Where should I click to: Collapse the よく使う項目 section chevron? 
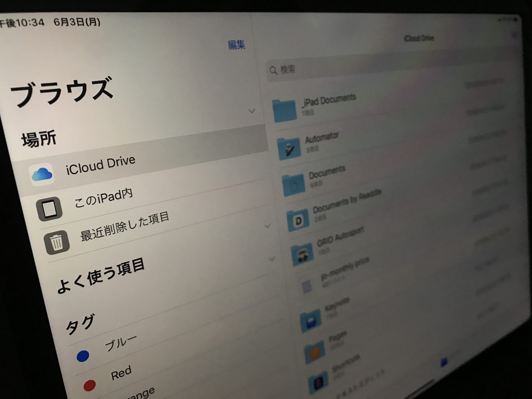point(267,226)
